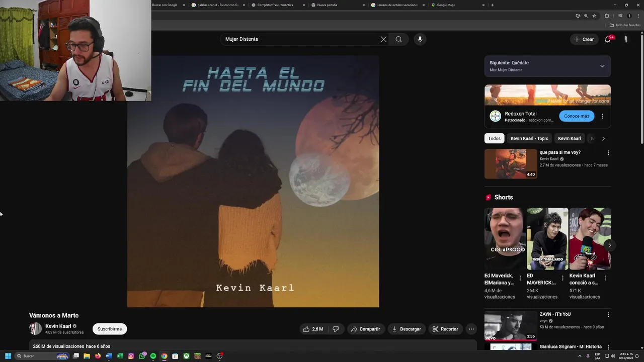The image size is (644, 362).
Task: Clear the search box with the X icon
Action: (383, 39)
